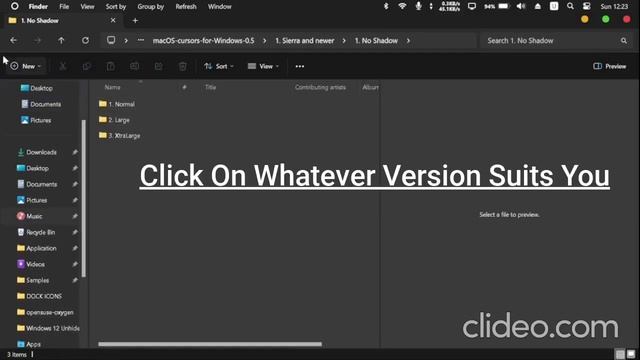Unpin Downloads from quick access
The width and height of the screenshot is (640, 360).
(75, 152)
